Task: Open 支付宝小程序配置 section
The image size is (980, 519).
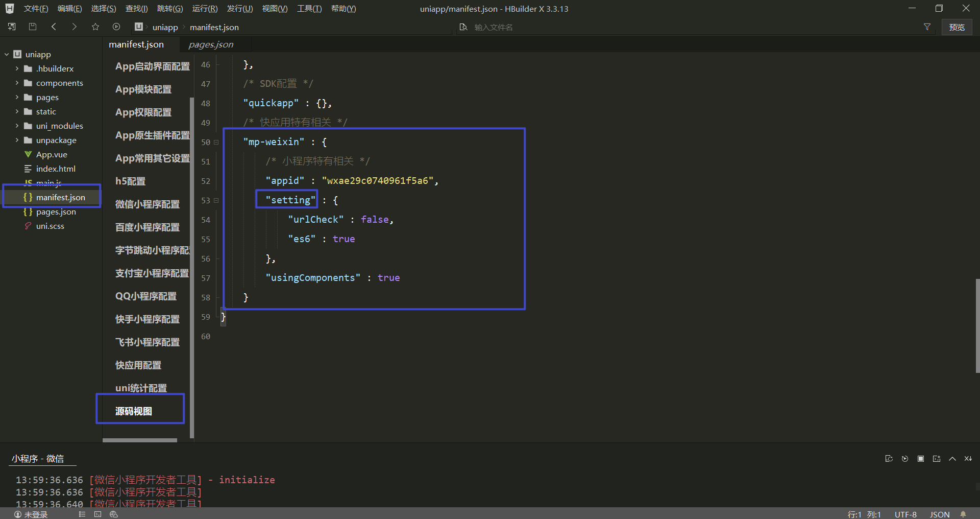Action: [152, 273]
